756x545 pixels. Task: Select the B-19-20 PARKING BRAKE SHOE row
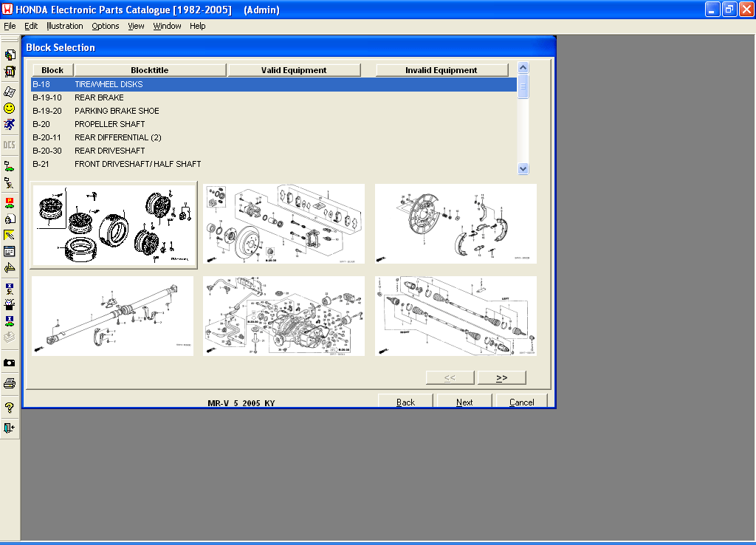[x=274, y=111]
